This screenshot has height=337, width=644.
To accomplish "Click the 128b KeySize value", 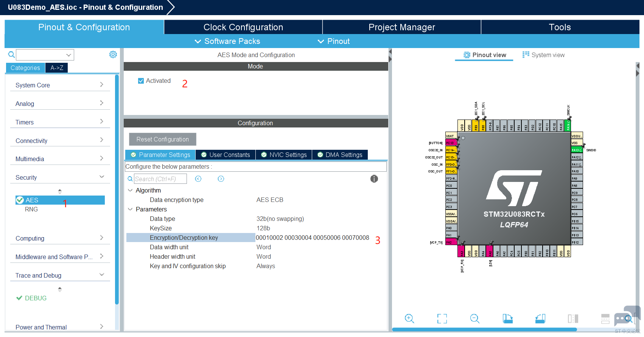I will coord(263,228).
